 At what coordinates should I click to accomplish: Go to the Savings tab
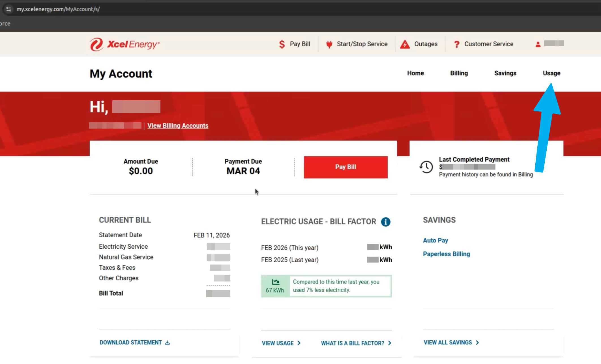(505, 73)
